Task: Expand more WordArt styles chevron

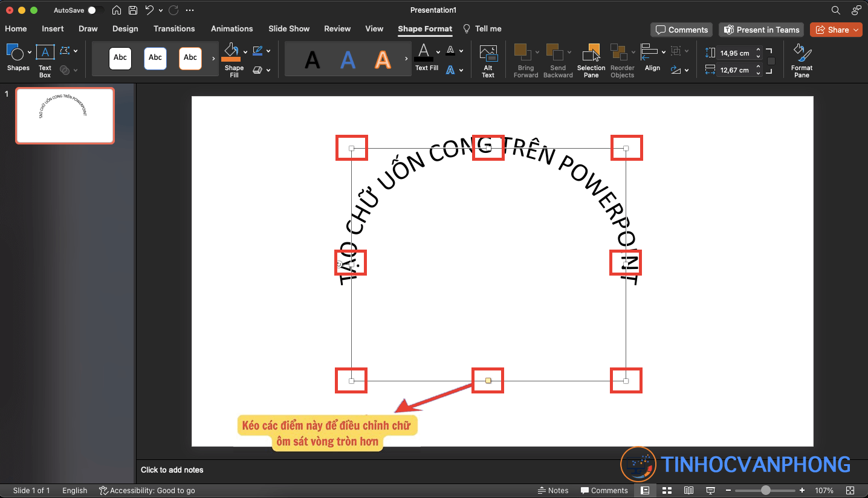Action: coord(407,59)
